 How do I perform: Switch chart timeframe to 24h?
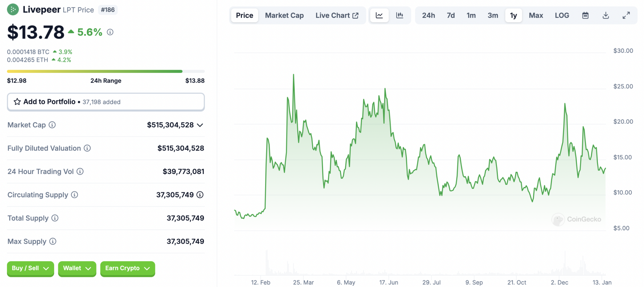[429, 15]
